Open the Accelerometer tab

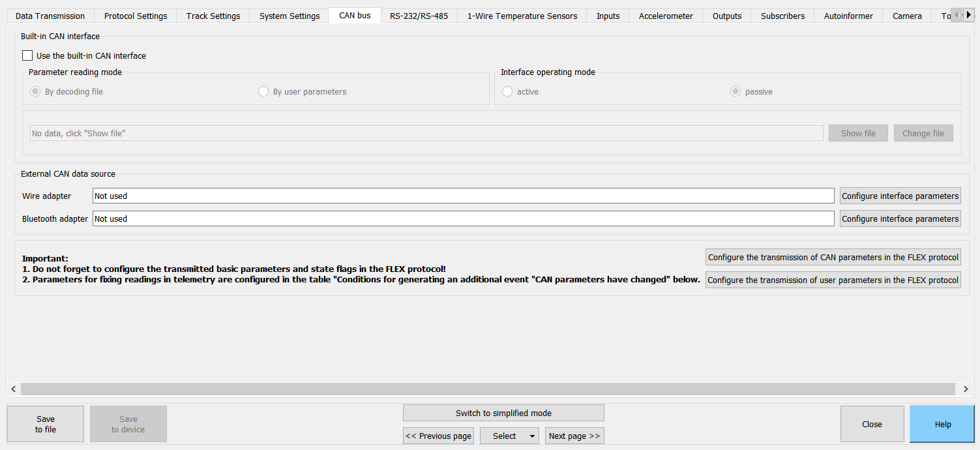(x=665, y=16)
